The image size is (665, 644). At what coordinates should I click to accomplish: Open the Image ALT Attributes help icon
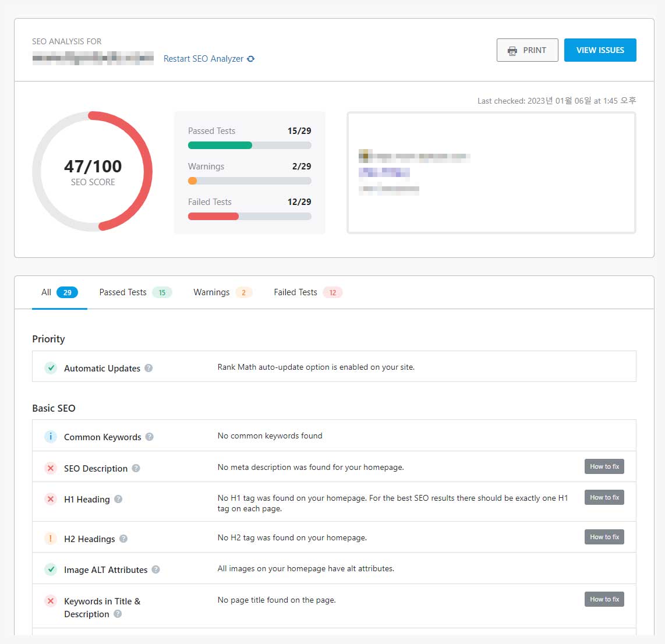tap(155, 569)
